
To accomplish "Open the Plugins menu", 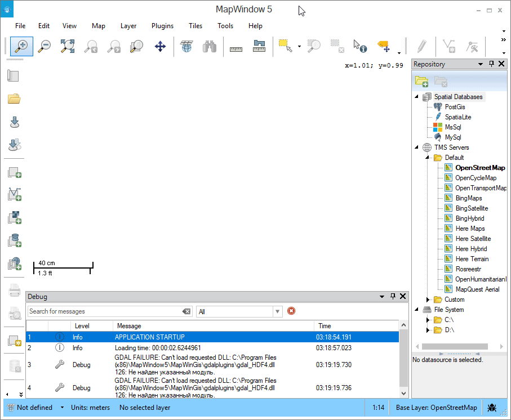I will pos(162,26).
